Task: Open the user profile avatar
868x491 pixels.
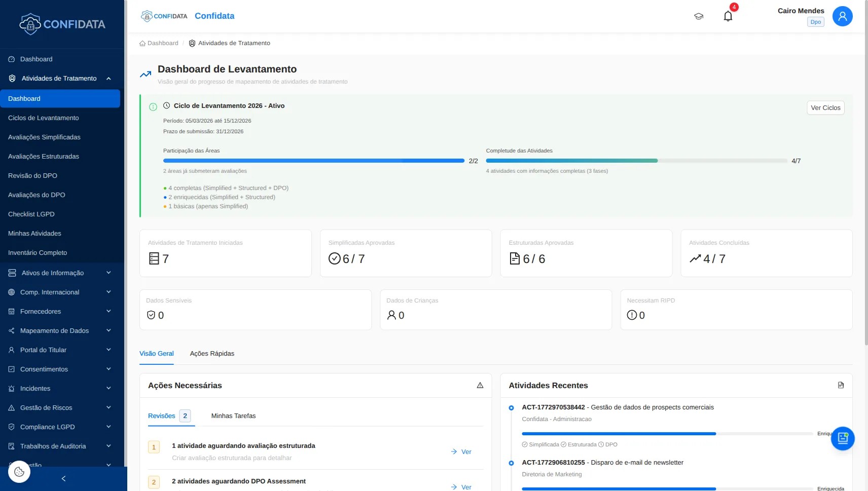Action: click(842, 16)
